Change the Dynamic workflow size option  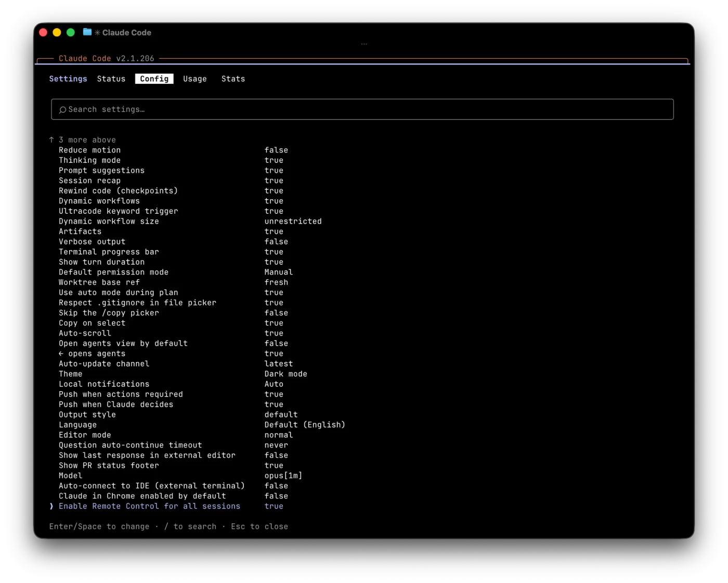[190, 222]
